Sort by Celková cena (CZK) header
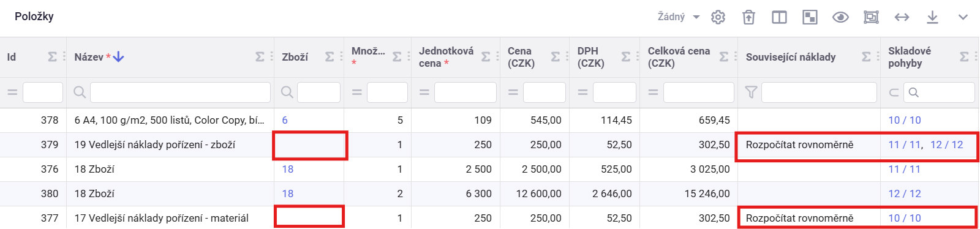Image resolution: width=980 pixels, height=229 pixels. click(x=679, y=57)
